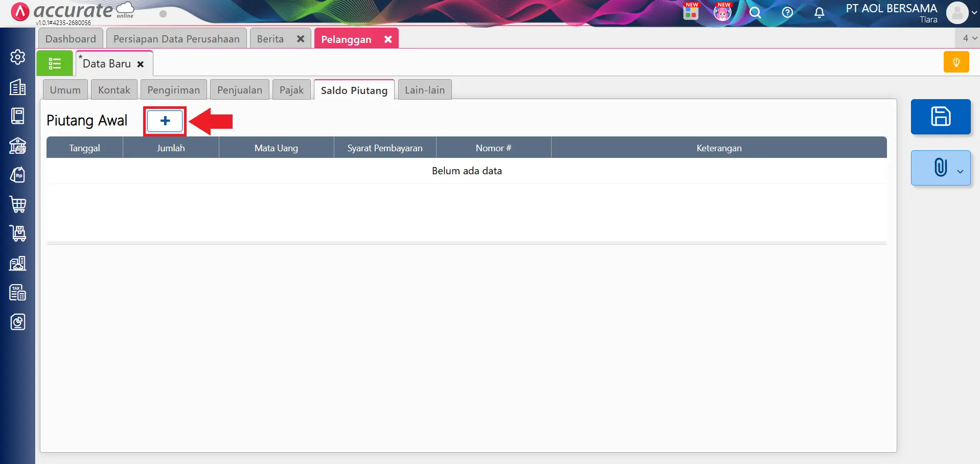Click the orange lightbulb tips button
The width and height of the screenshot is (980, 464).
click(956, 62)
